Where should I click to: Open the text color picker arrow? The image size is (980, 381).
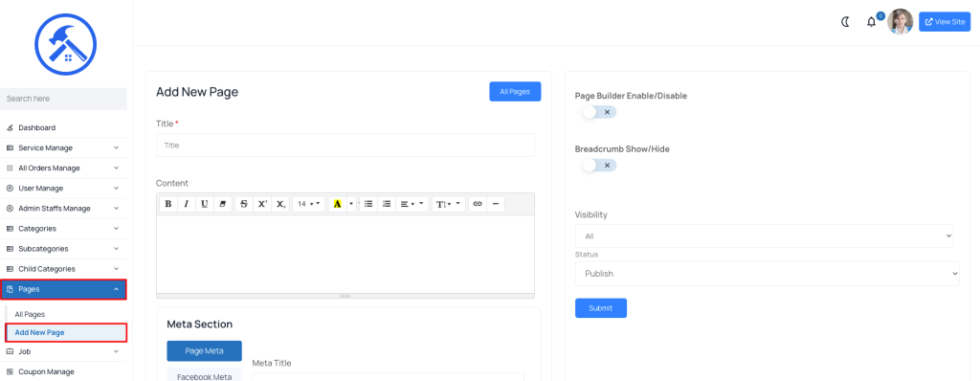pos(351,204)
